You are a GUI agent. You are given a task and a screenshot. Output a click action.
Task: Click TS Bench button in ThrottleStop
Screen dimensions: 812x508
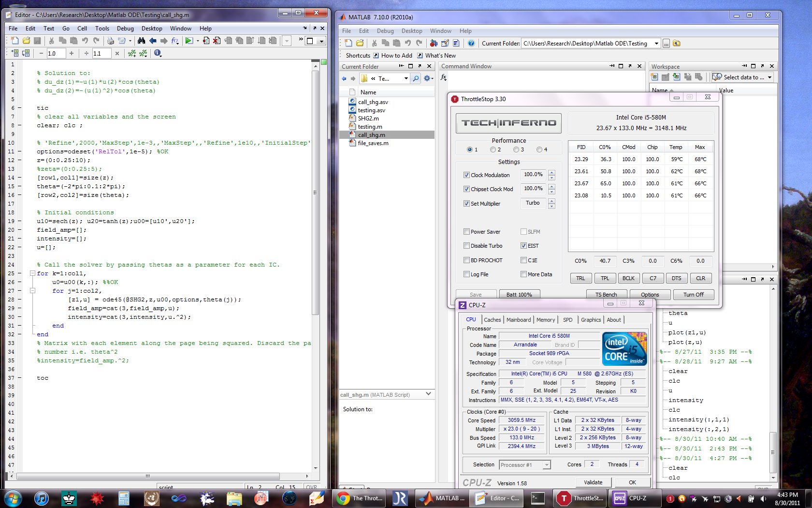click(x=606, y=295)
